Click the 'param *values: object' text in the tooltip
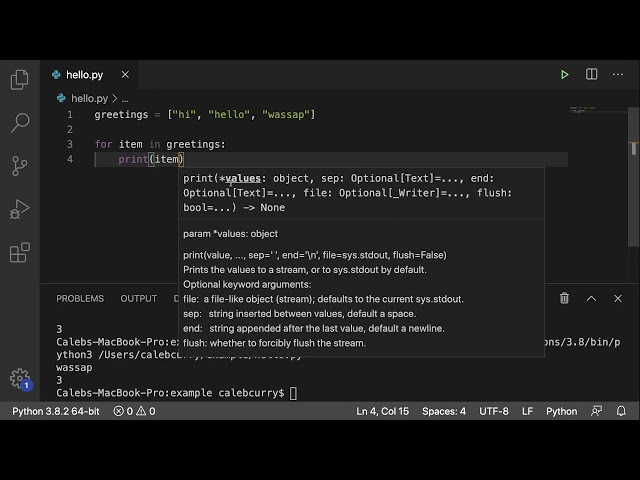Screen dimensions: 640x480 coord(231,234)
